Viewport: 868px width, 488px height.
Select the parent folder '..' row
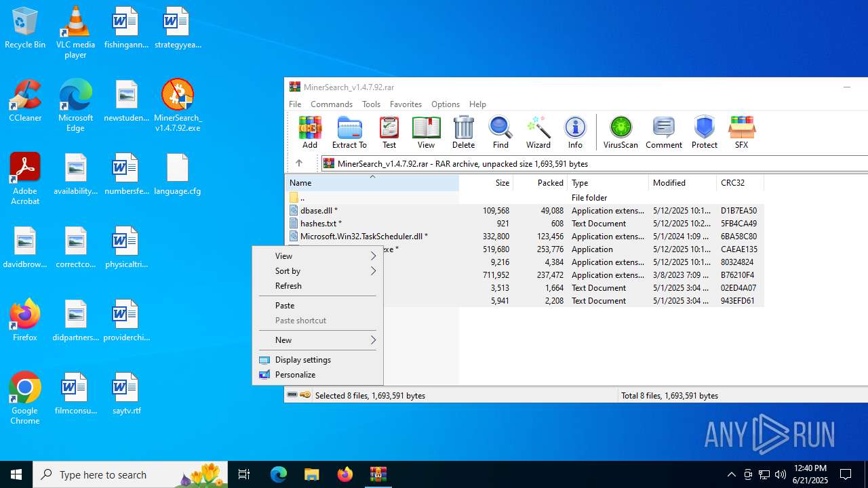(524, 198)
